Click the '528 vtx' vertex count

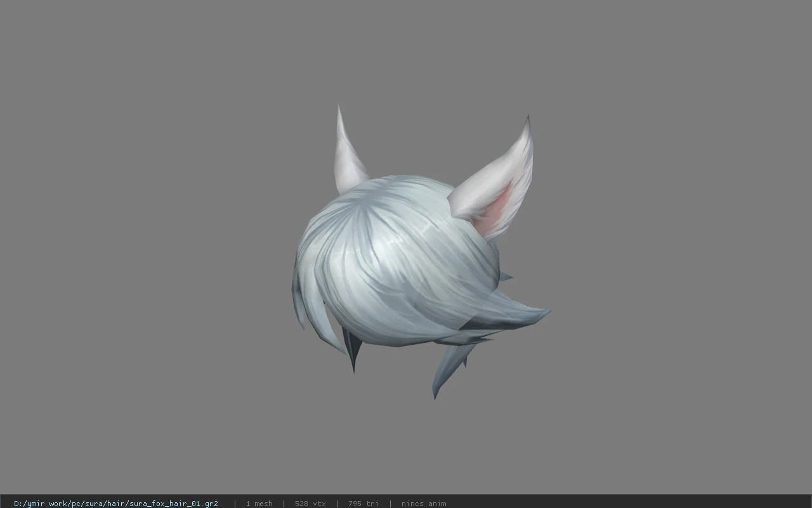(x=310, y=504)
